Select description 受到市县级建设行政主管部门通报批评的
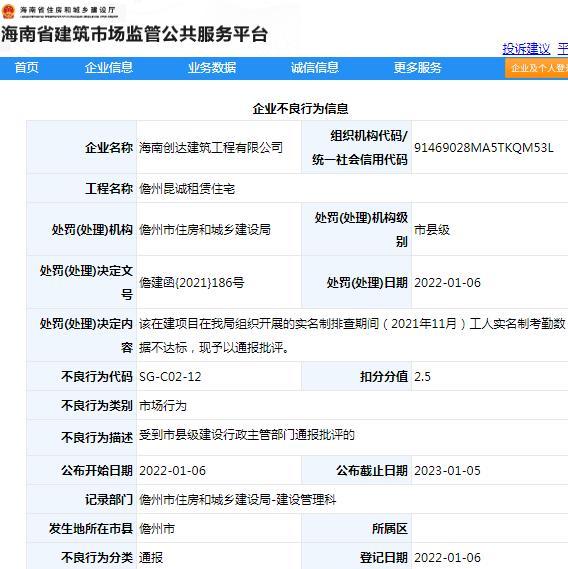568x569 pixels. coord(247,435)
